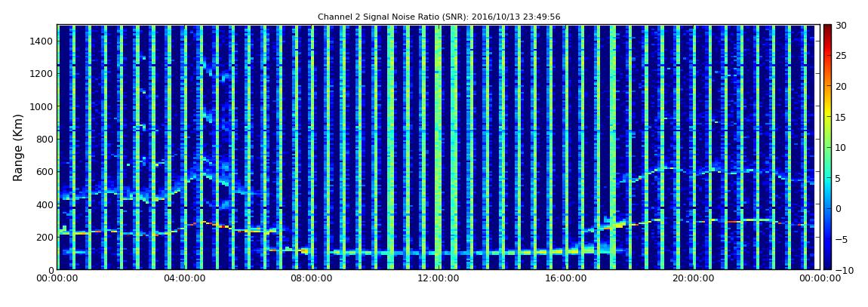This screenshot has height=307, width=868.
Task: Click the 08:00:00 time tick label
Action: coord(310,279)
